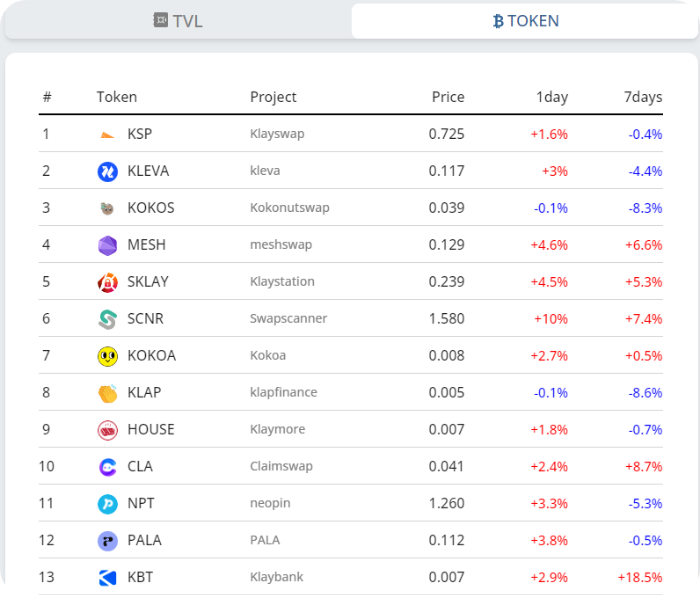Open the neopin project entry
This screenshot has height=595, width=700.
click(x=270, y=503)
